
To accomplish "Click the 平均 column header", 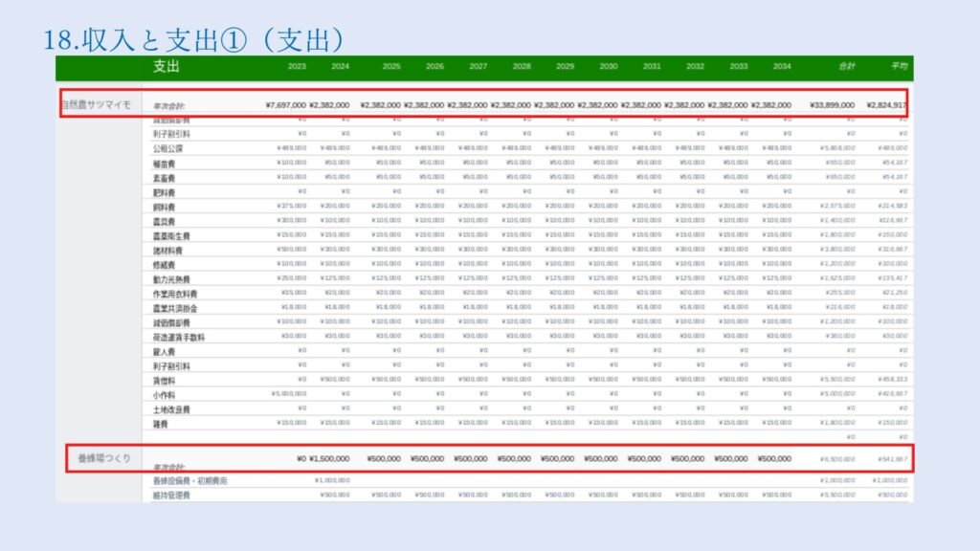I will 900,66.
